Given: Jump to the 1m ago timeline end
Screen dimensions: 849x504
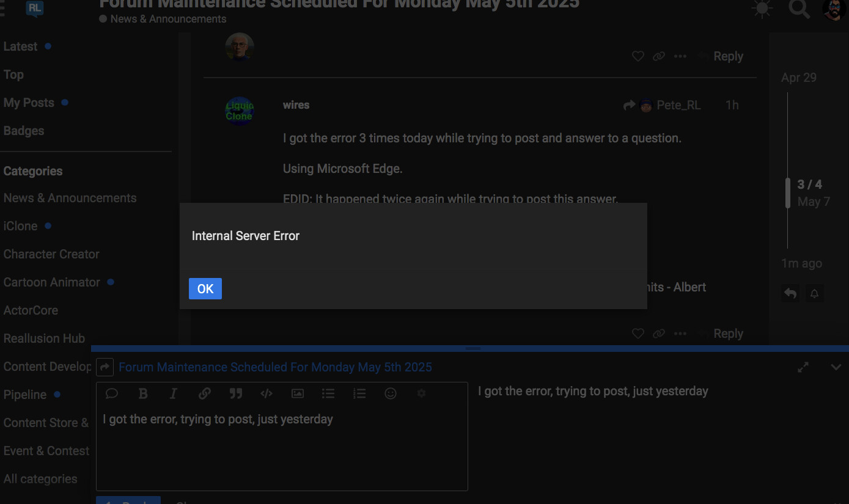Looking at the screenshot, I should pos(801,263).
